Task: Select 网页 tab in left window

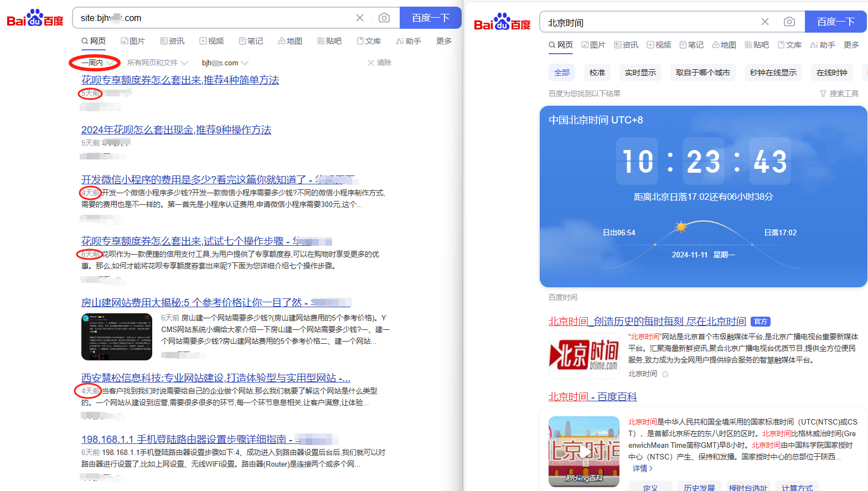Action: pos(94,41)
